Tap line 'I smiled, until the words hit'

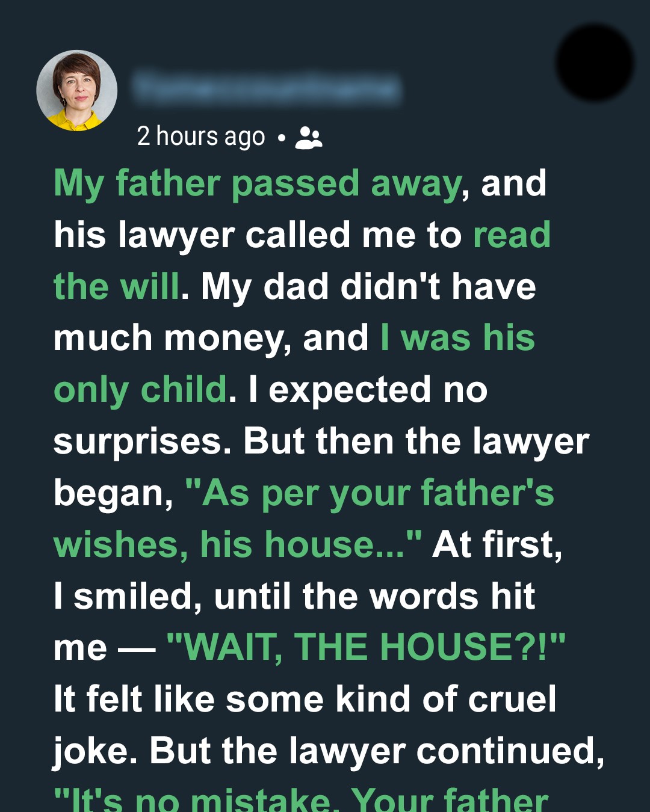pos(294,597)
